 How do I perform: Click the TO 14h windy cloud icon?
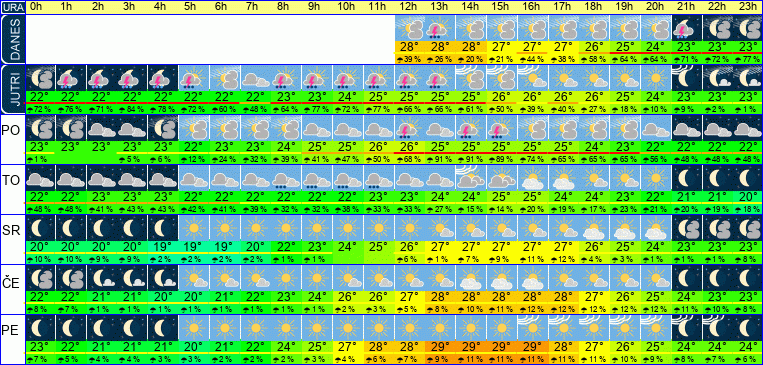471,178
